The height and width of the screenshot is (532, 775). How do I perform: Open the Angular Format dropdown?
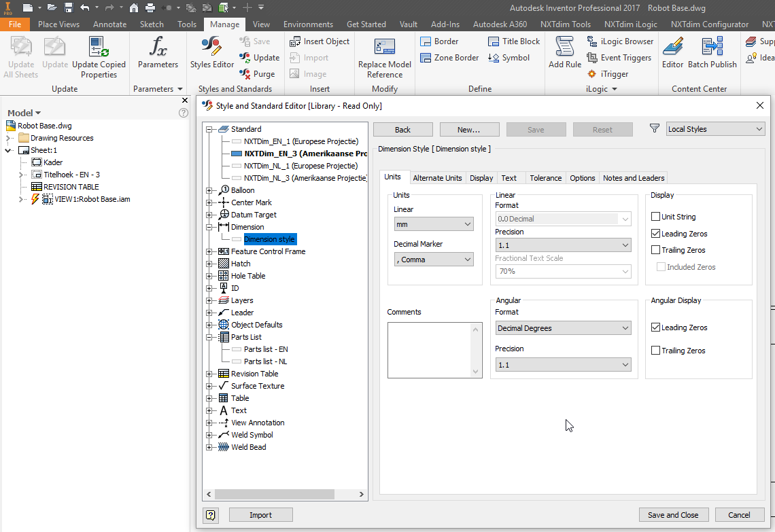click(x=563, y=327)
